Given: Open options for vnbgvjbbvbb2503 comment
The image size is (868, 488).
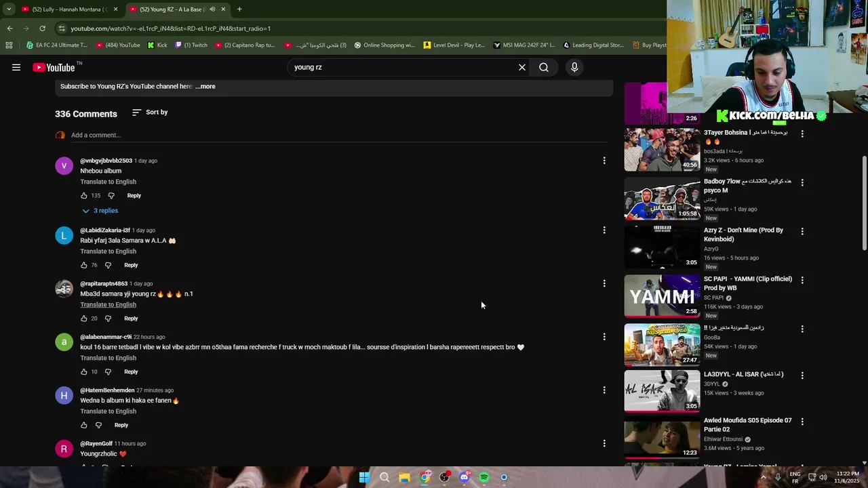Looking at the screenshot, I should [604, 161].
